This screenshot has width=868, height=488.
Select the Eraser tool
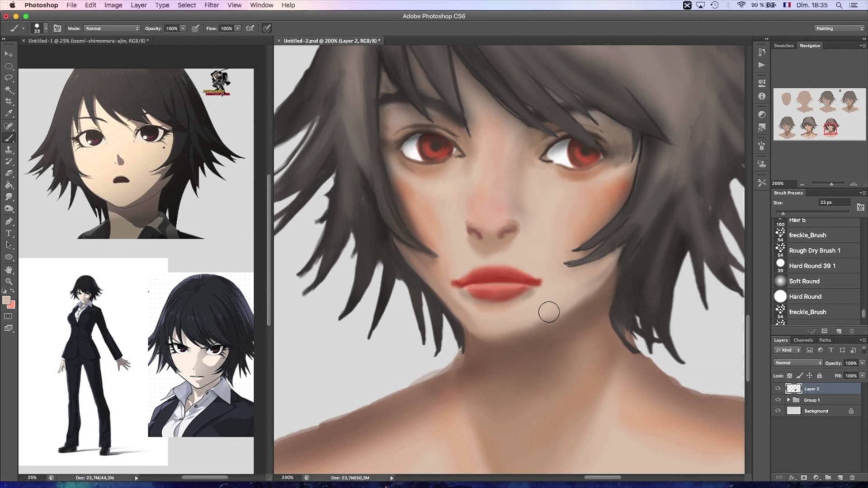(9, 173)
